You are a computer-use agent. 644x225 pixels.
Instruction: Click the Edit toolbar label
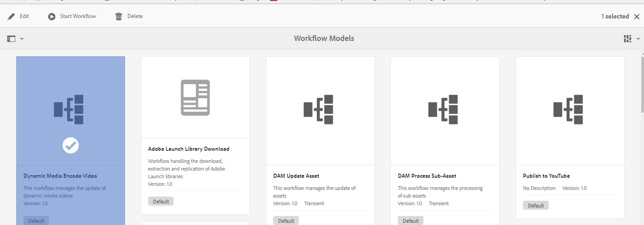[x=24, y=16]
